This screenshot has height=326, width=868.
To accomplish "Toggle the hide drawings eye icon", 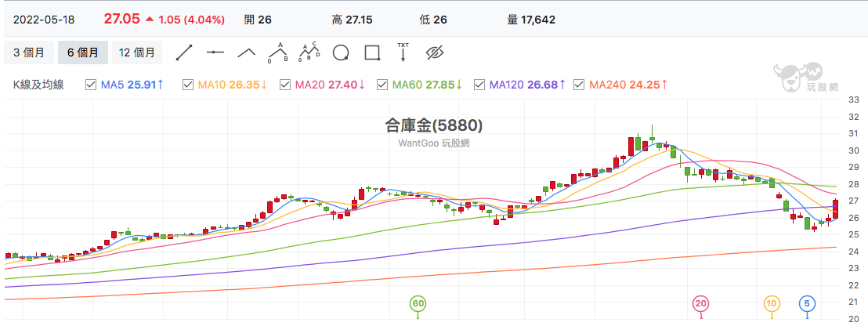I will point(435,53).
